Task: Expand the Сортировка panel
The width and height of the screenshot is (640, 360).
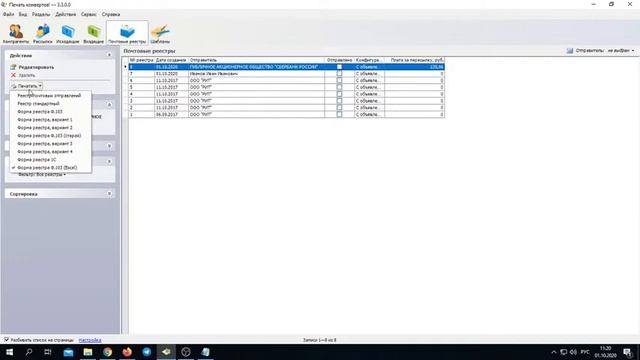Action: click(109, 193)
